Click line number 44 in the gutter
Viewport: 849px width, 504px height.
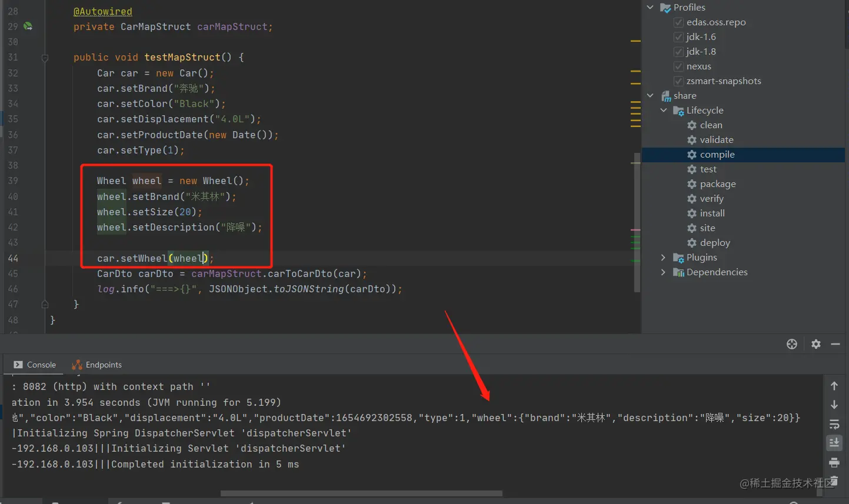click(x=13, y=258)
